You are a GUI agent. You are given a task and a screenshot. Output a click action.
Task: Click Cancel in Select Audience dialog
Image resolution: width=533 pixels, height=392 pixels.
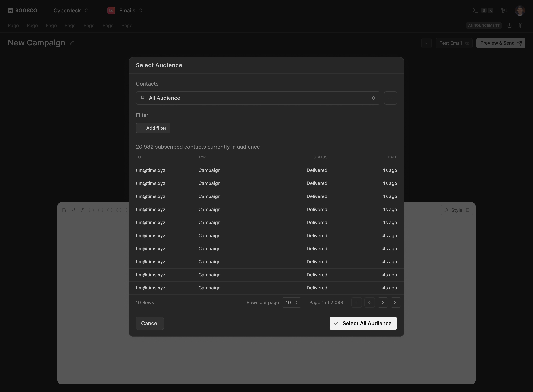[x=150, y=323]
